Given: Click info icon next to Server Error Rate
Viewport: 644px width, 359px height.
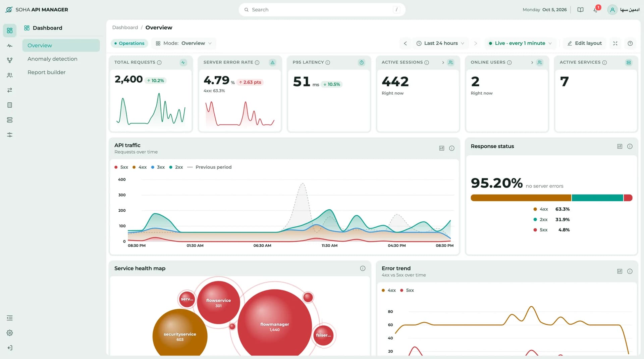Looking at the screenshot, I should (257, 62).
